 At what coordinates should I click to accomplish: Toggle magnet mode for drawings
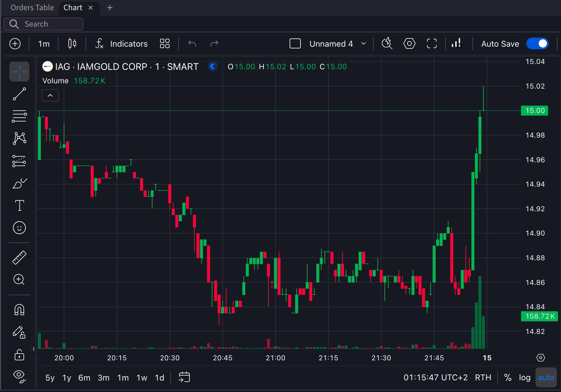click(x=19, y=310)
